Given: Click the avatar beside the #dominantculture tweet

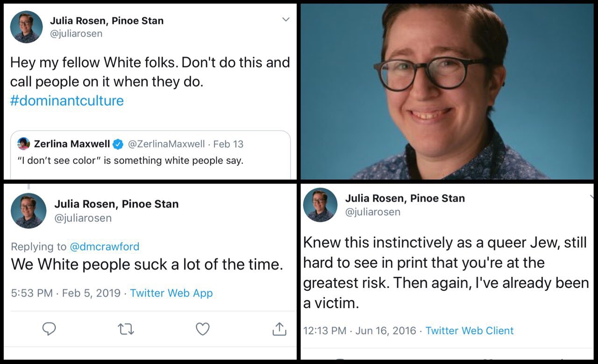Looking at the screenshot, I should pyautogui.click(x=27, y=28).
